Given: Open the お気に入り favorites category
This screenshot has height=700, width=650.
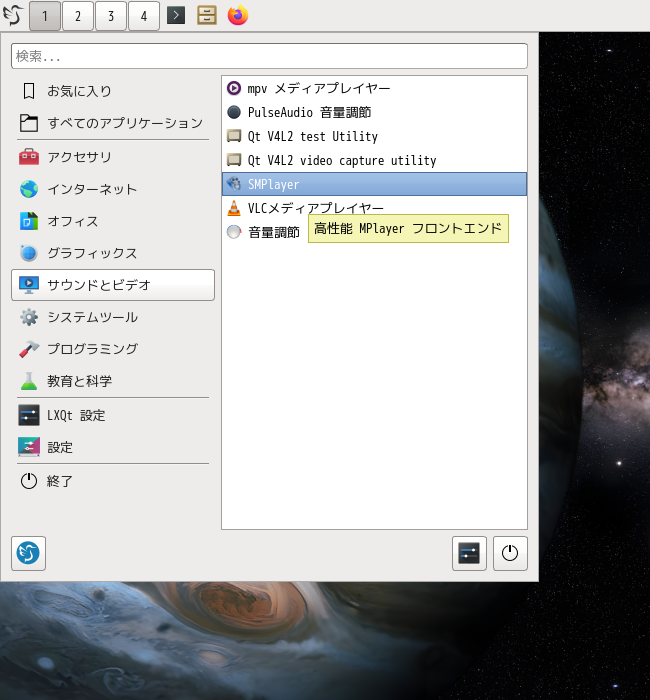Looking at the screenshot, I should (x=113, y=91).
